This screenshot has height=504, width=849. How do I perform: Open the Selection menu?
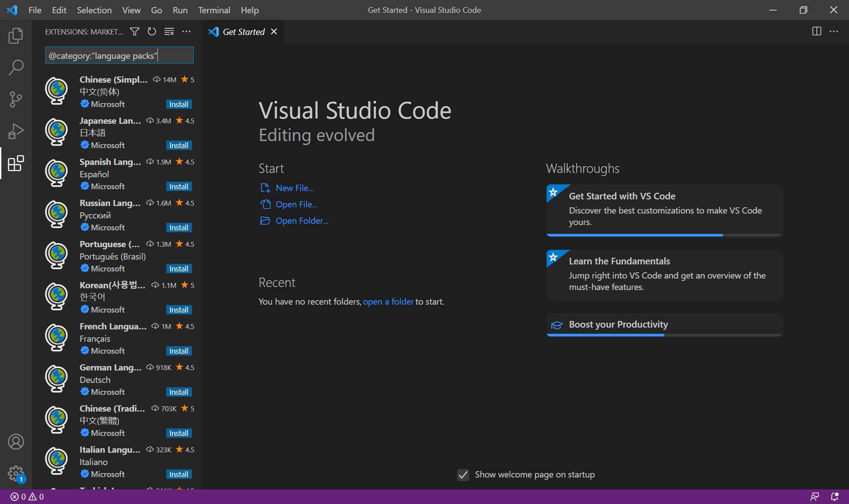(94, 10)
